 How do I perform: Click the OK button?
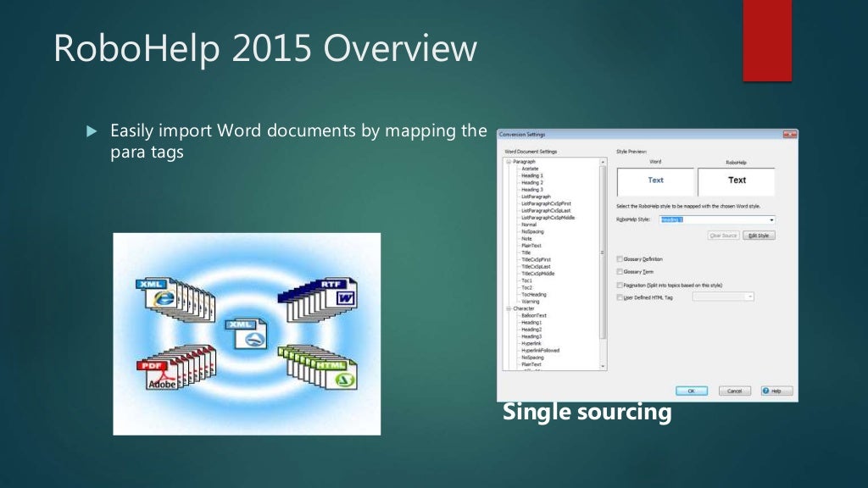tap(692, 391)
